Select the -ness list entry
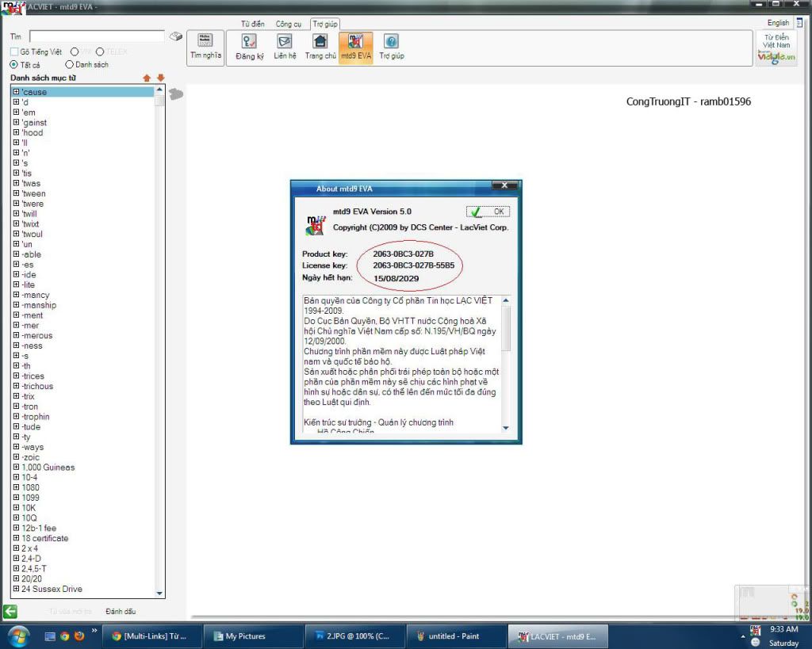 click(32, 345)
